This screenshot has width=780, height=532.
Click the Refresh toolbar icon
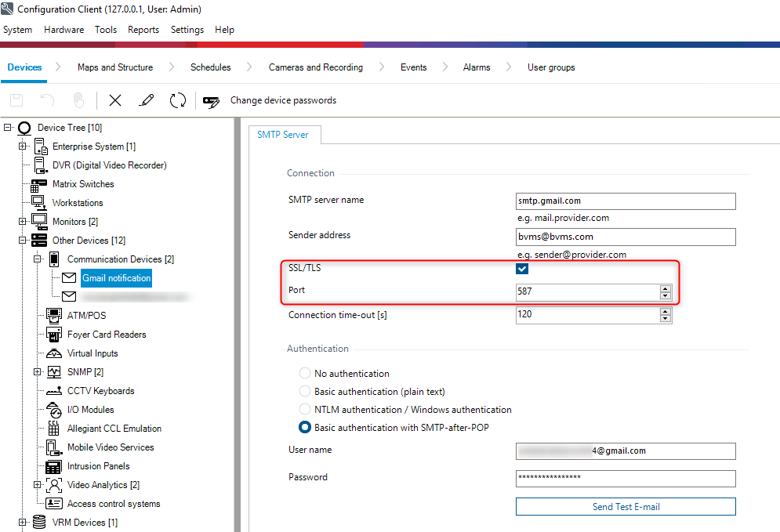pyautogui.click(x=178, y=100)
